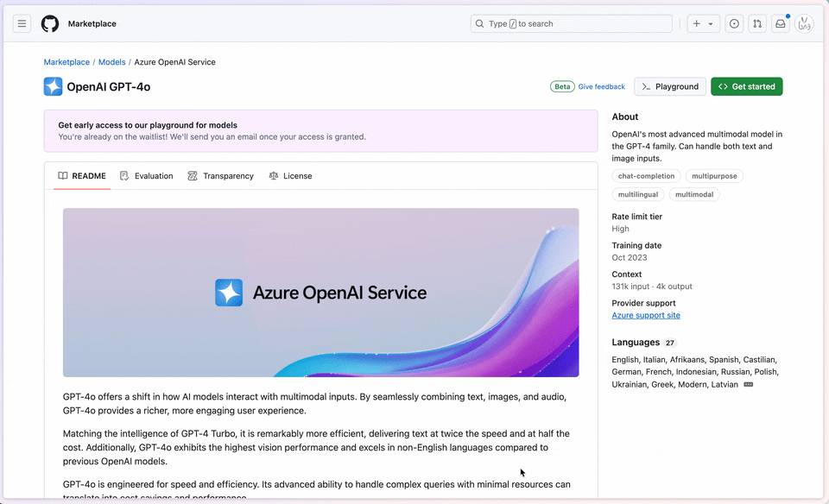Click the 'High' rate limit tier value
Screen dimensions: 829x504
click(x=620, y=229)
